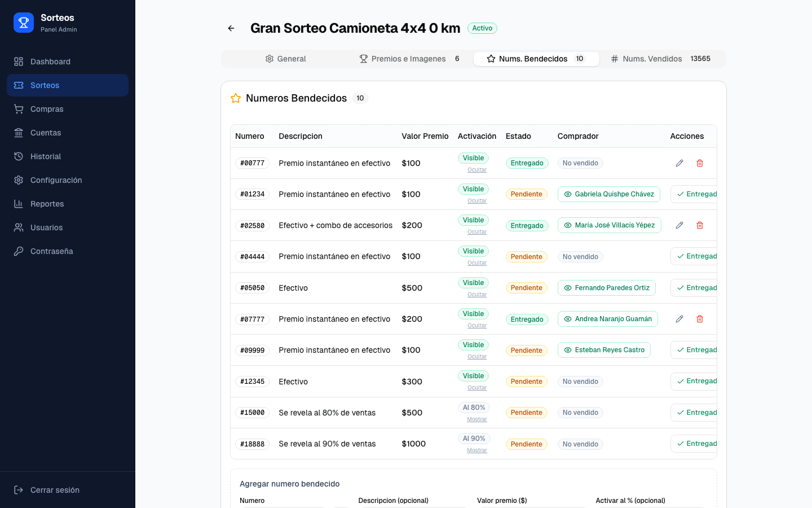Click the Comprador column header
Image resolution: width=812 pixels, height=508 pixels.
578,136
